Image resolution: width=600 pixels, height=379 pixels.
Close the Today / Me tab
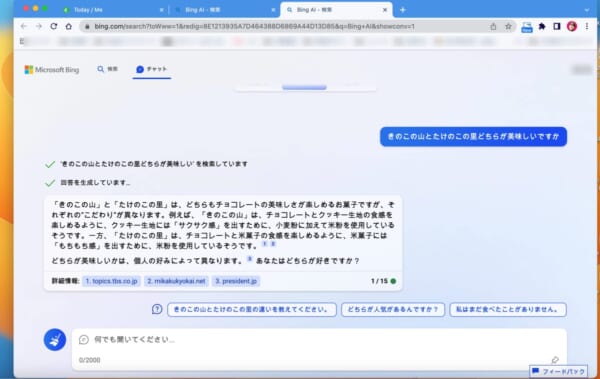[161, 10]
